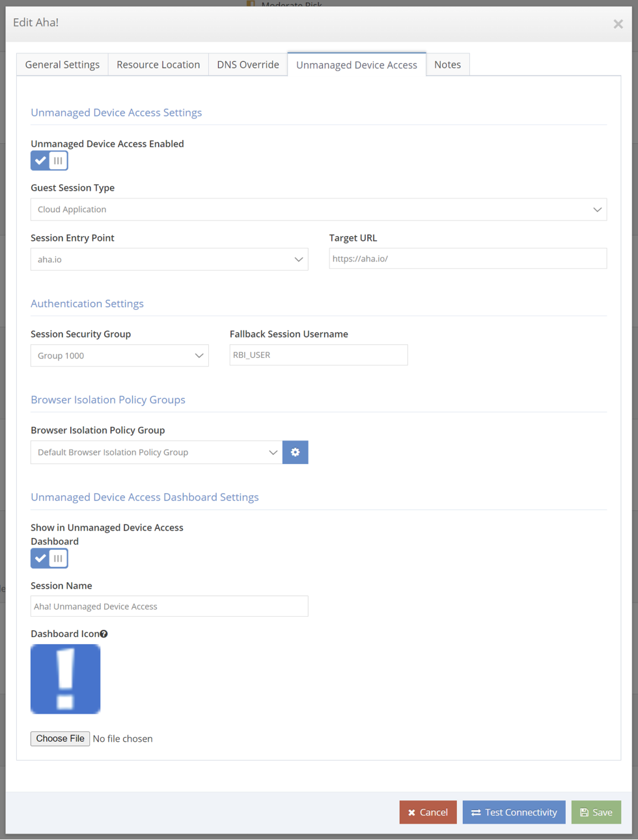Switch to the General Settings tab
Viewport: 638px width, 840px height.
(62, 64)
